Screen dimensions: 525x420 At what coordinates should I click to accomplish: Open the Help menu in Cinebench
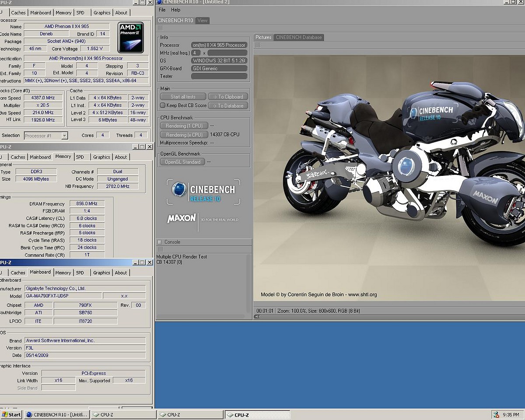[x=175, y=10]
